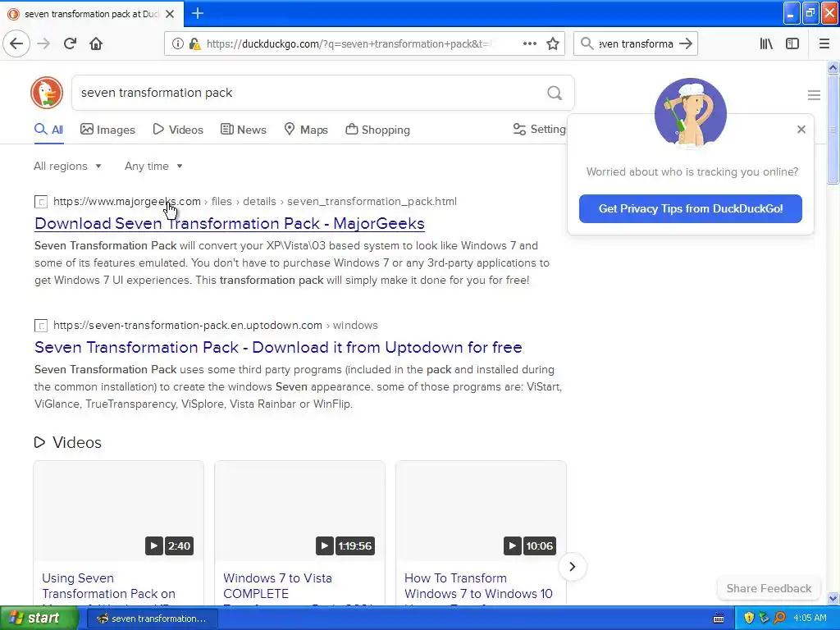Open the DuckDuckGo side menu icon

click(x=814, y=95)
